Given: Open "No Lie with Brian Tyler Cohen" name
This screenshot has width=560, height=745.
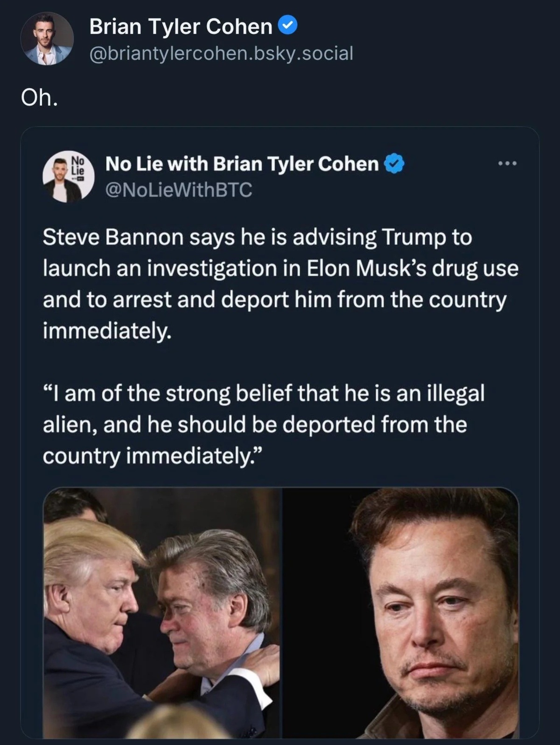Looking at the screenshot, I should [242, 164].
